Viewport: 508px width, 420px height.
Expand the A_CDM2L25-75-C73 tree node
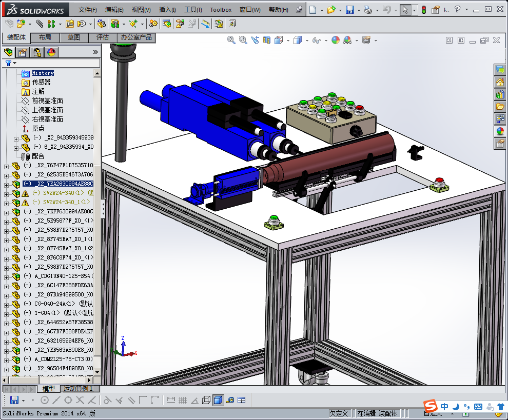[6, 361]
